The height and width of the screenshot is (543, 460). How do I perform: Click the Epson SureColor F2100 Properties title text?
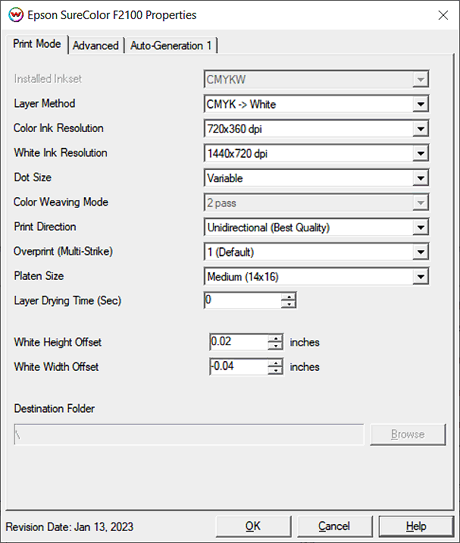click(112, 15)
